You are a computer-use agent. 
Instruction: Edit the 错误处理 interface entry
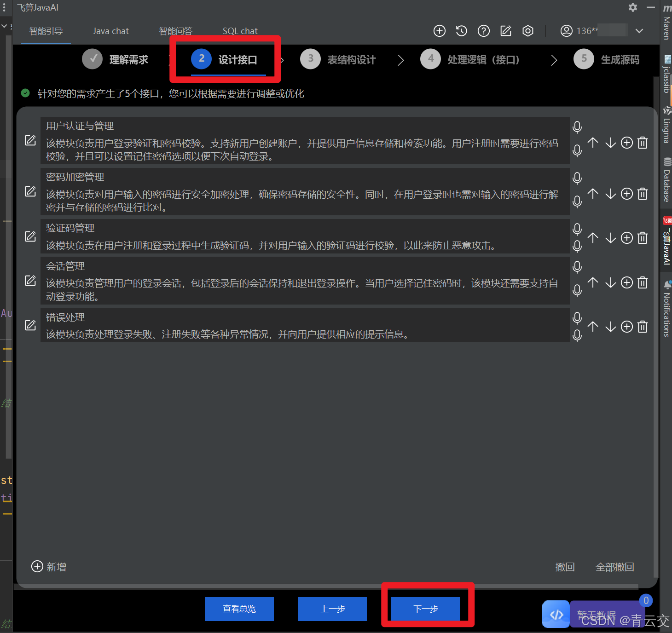point(30,325)
